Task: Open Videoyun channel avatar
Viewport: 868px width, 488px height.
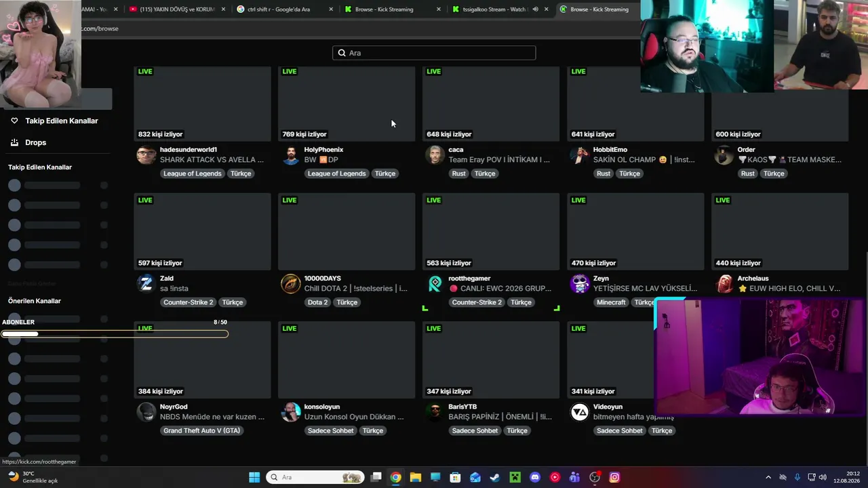Action: click(x=579, y=412)
